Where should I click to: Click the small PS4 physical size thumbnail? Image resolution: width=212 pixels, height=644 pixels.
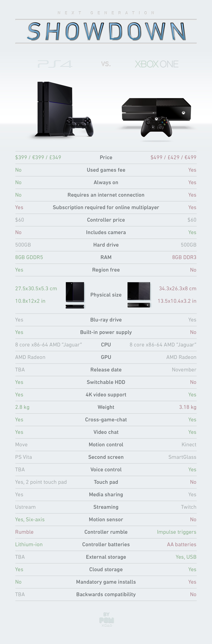coord(75,295)
